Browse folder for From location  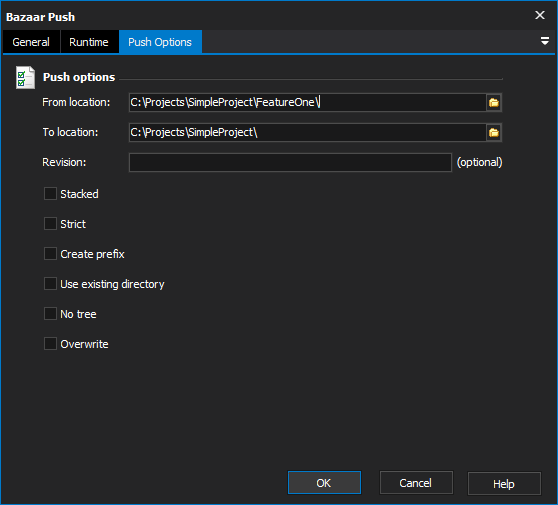pos(494,102)
